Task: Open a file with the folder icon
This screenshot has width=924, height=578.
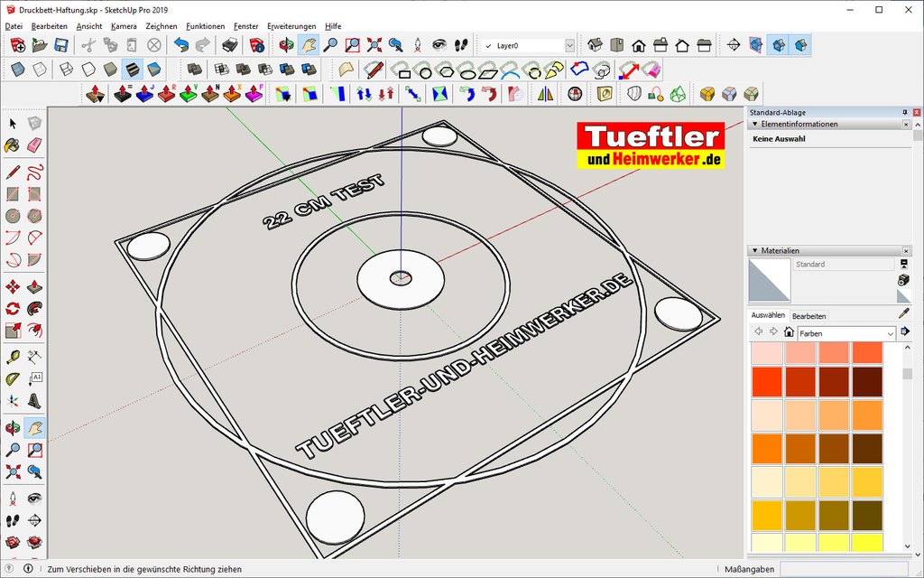Action: click(x=40, y=45)
